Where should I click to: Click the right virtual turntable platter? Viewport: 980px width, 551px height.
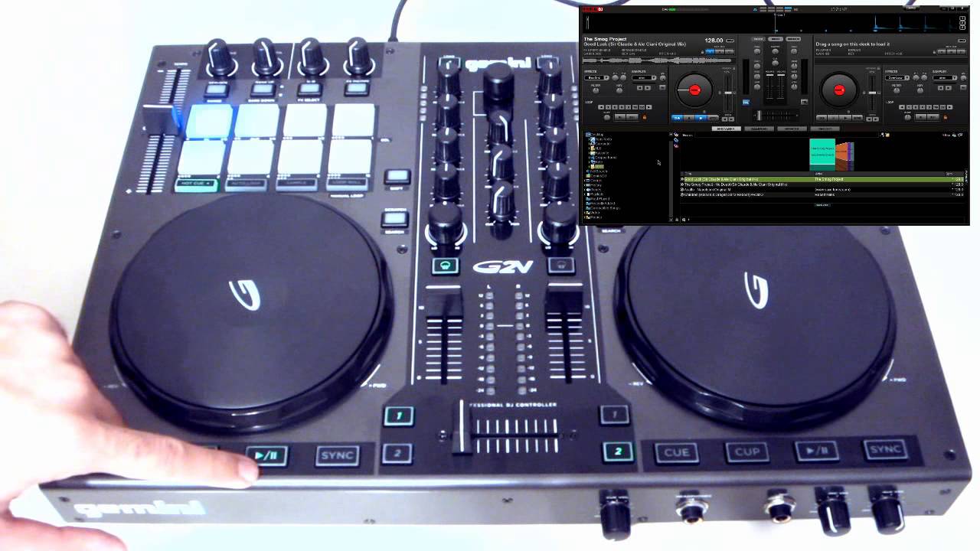(x=838, y=90)
